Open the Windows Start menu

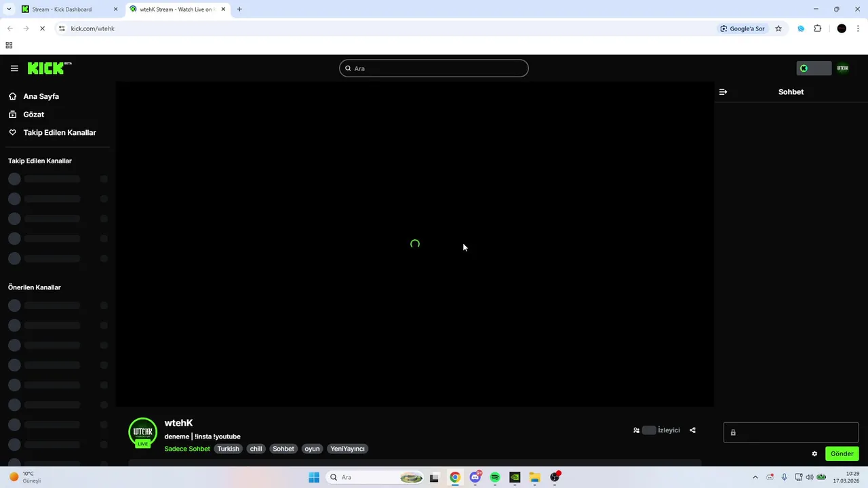tap(314, 477)
